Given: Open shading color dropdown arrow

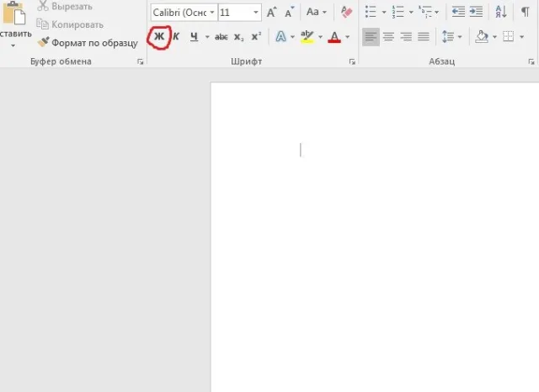Looking at the screenshot, I should [494, 37].
